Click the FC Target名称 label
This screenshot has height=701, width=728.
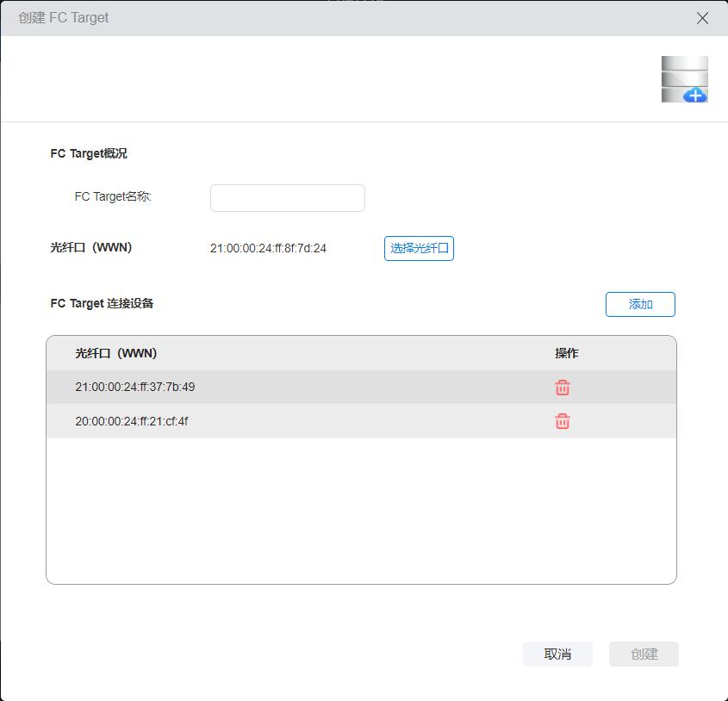[x=113, y=197]
